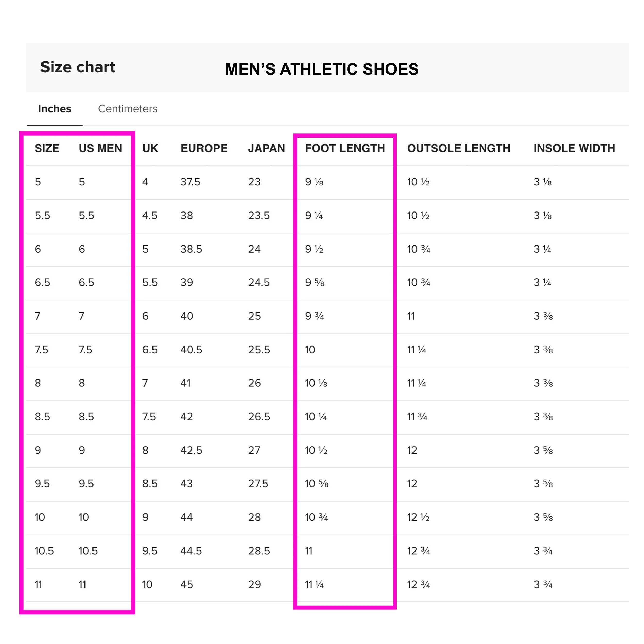The height and width of the screenshot is (644, 644).
Task: Click the Size chart heading
Action: [x=78, y=67]
